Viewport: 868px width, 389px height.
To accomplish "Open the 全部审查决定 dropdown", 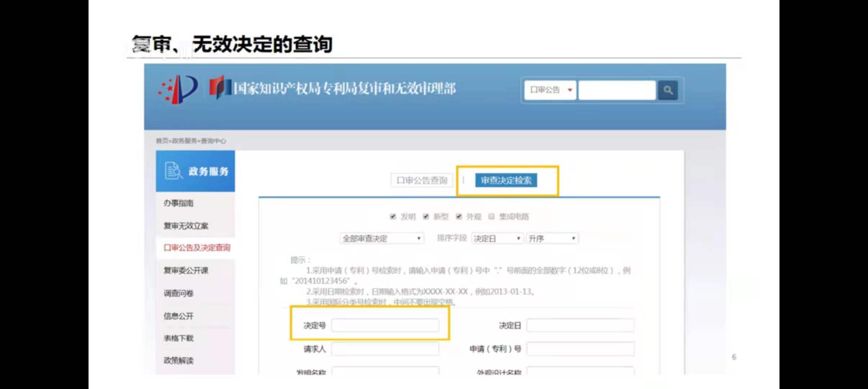I will [x=381, y=238].
